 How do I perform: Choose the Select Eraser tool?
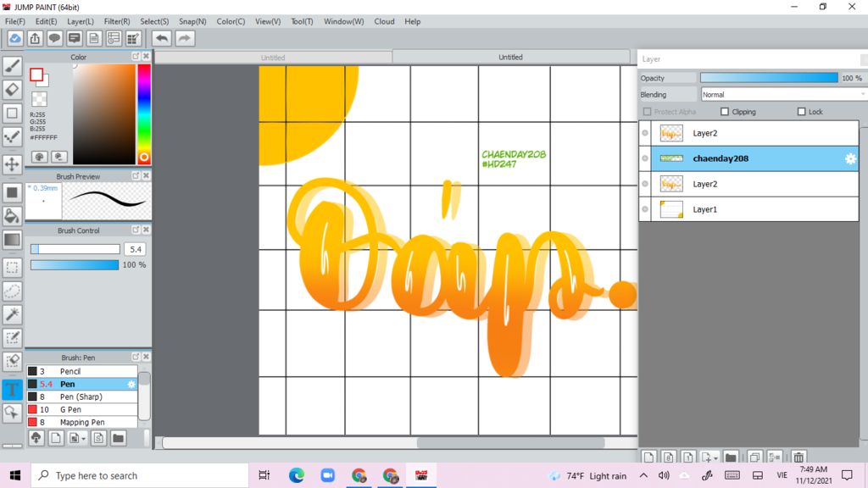point(12,361)
